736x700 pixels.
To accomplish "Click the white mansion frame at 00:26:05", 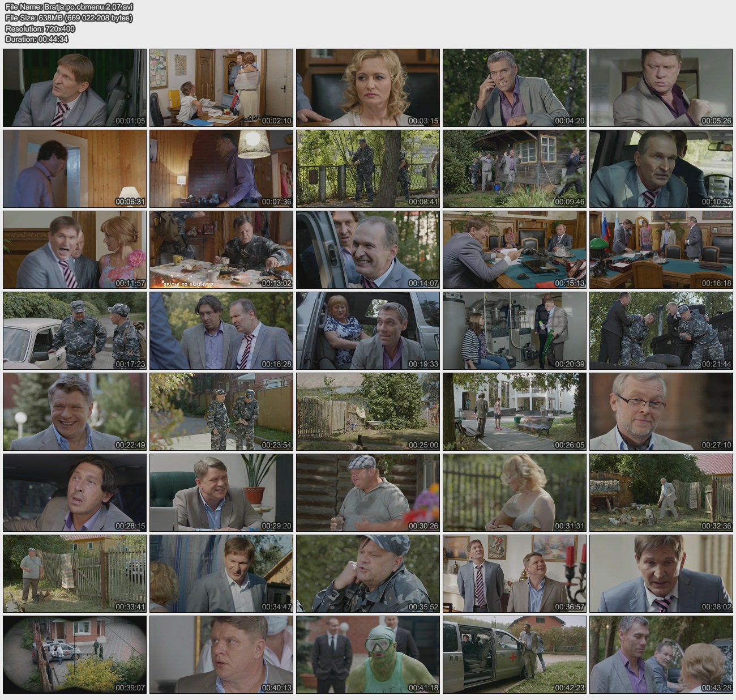I will pyautogui.click(x=514, y=412).
